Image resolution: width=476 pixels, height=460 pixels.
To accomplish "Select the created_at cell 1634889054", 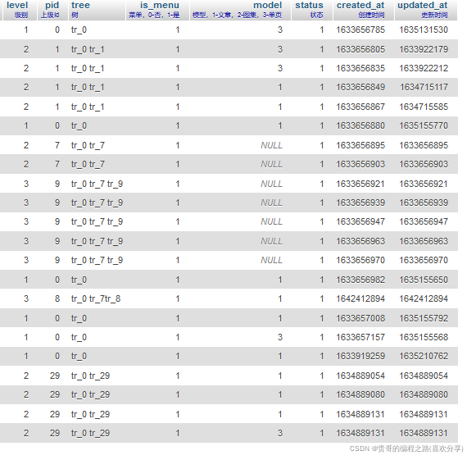I will pos(360,376).
